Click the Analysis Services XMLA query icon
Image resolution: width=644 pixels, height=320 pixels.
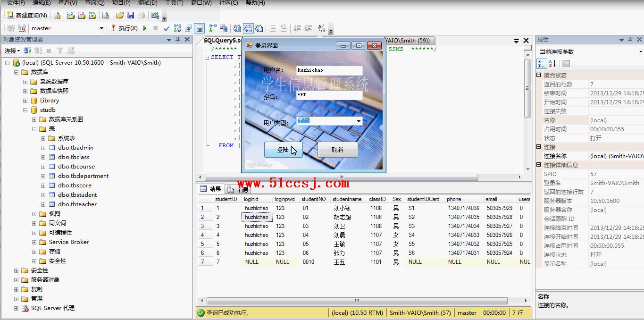[92, 15]
